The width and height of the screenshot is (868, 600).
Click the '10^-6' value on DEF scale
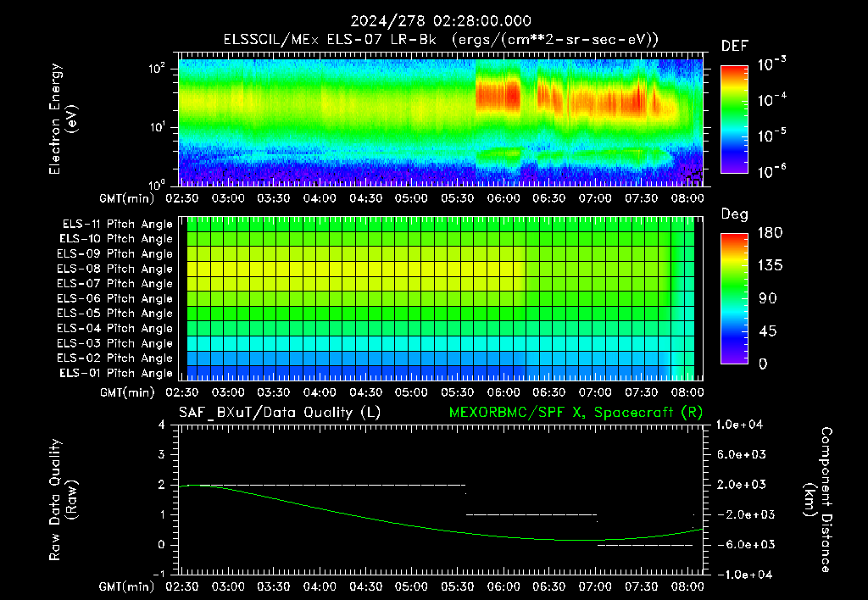[x=771, y=171]
